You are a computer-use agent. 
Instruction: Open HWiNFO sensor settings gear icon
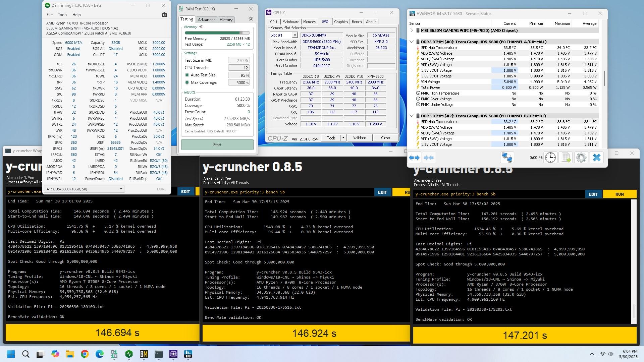point(581,158)
